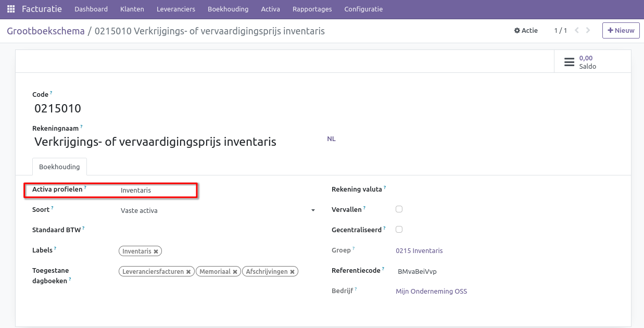Click the next record arrow

(588, 30)
